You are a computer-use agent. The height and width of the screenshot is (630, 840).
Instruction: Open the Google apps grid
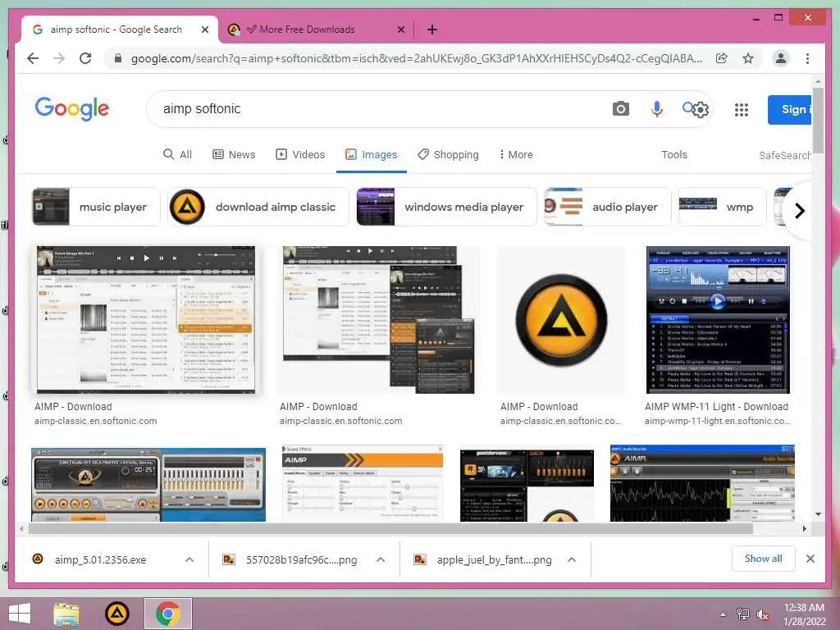[x=742, y=110]
